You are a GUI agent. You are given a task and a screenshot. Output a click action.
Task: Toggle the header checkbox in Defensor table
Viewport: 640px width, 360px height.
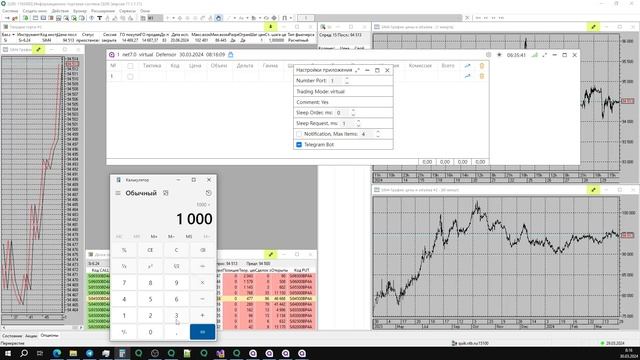130,66
